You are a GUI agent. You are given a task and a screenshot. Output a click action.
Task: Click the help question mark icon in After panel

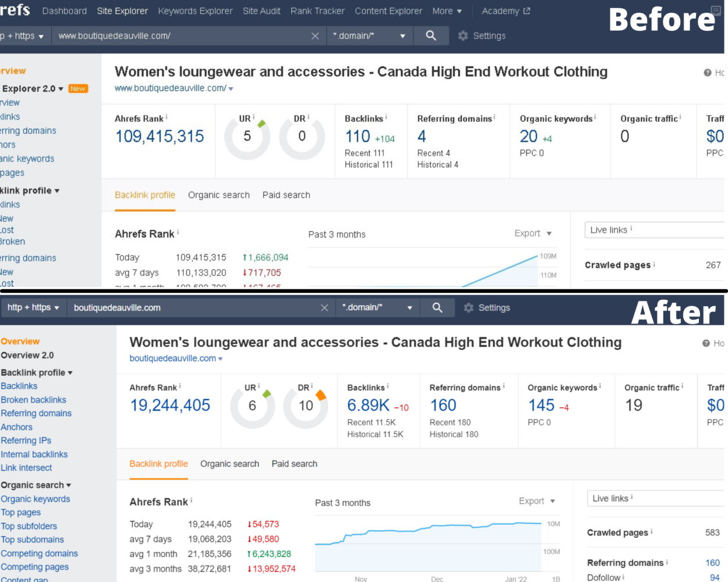click(706, 343)
